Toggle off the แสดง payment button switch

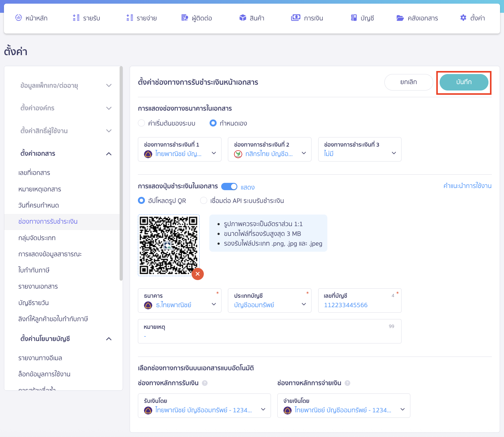[229, 187]
